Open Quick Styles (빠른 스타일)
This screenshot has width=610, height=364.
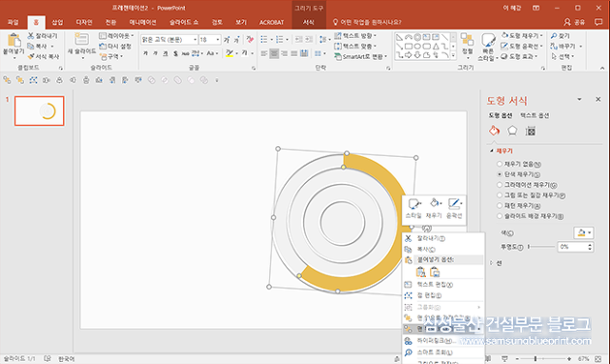pos(488,46)
